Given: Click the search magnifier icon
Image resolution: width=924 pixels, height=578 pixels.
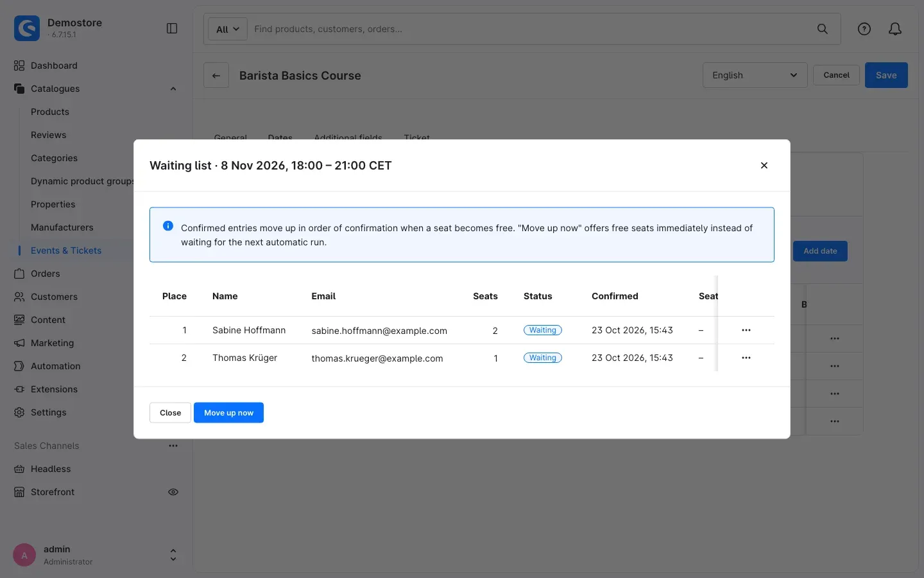Looking at the screenshot, I should coord(823,29).
